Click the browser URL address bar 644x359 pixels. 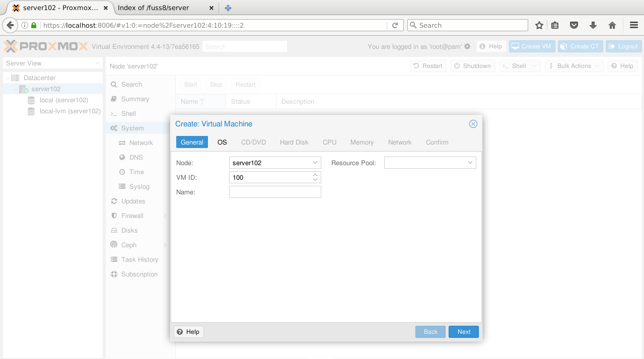pos(214,25)
